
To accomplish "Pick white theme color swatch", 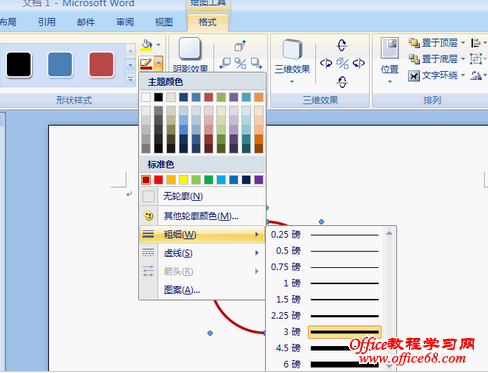I will (x=146, y=97).
